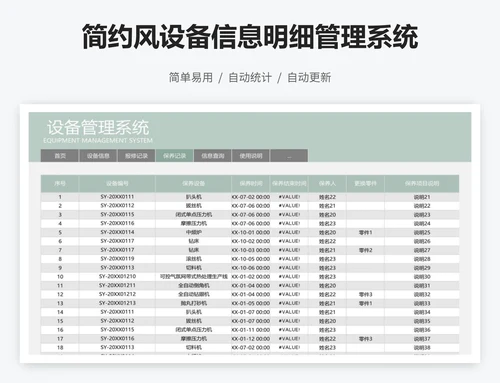The width and height of the screenshot is (500, 383).
Task: Select the 说明27 description cell
Action: pos(422,250)
